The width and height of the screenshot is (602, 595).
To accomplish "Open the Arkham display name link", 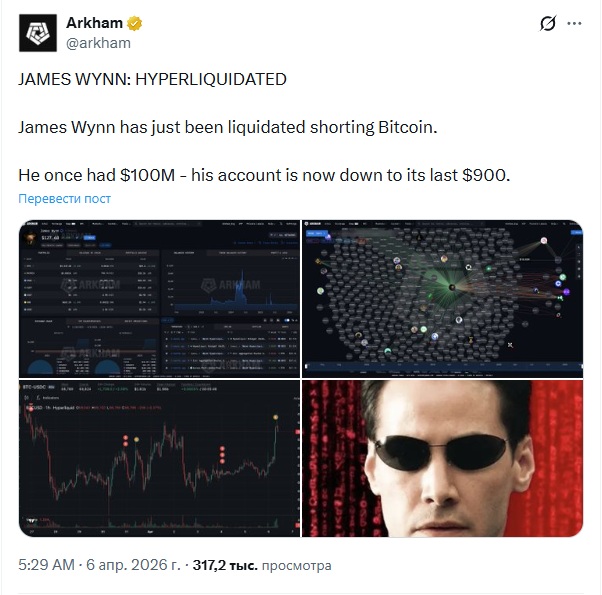I will [94, 23].
